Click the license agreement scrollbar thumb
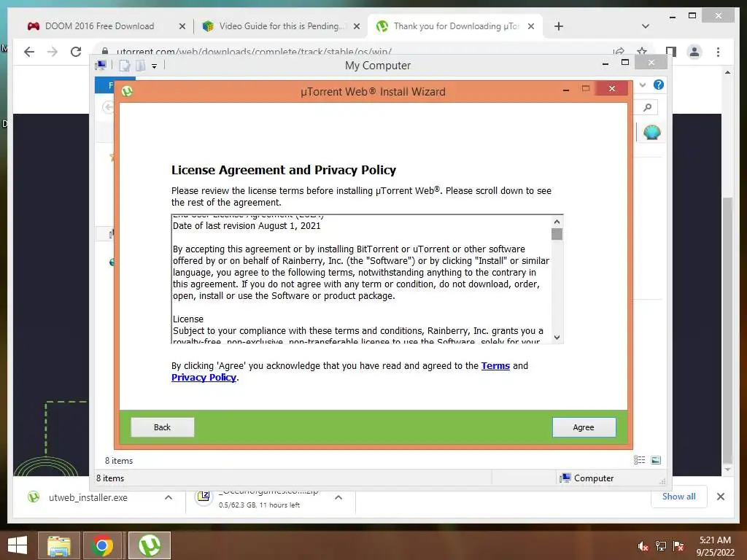 pos(557,234)
